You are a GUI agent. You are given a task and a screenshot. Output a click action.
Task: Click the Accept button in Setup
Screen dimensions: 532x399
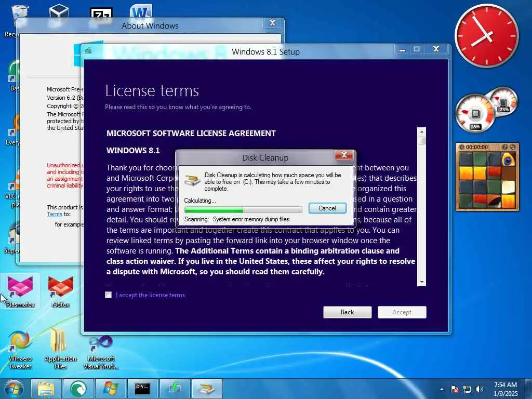pyautogui.click(x=402, y=312)
